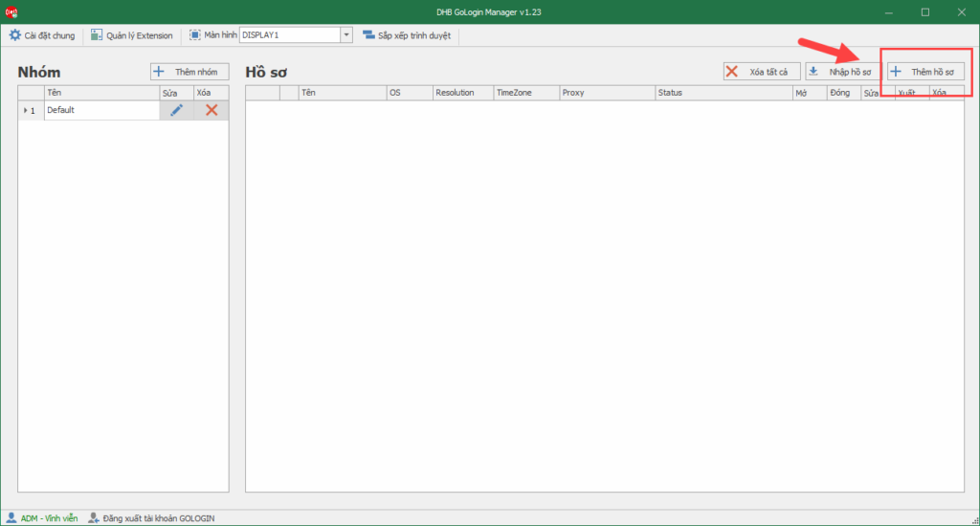Click Đăng xuất tài khoản GOLOGIN

click(x=150, y=517)
